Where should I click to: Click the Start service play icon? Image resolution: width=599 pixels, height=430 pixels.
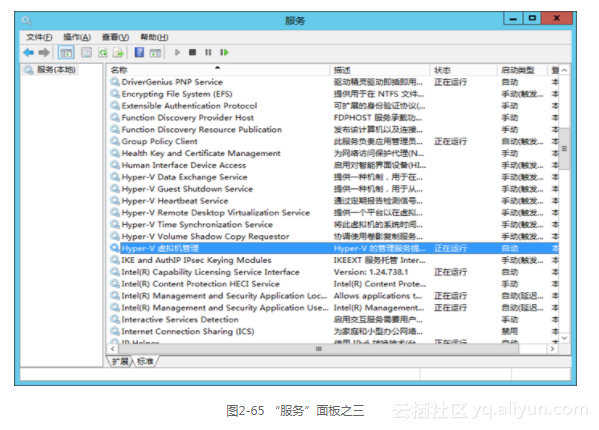177,52
